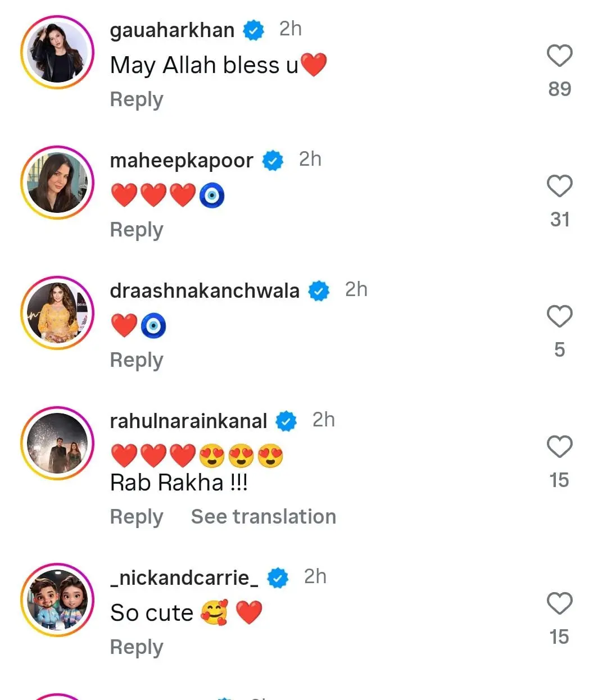Like rahulnarainkanal's Rab Rakha comment
The image size is (607, 700).
click(x=559, y=447)
